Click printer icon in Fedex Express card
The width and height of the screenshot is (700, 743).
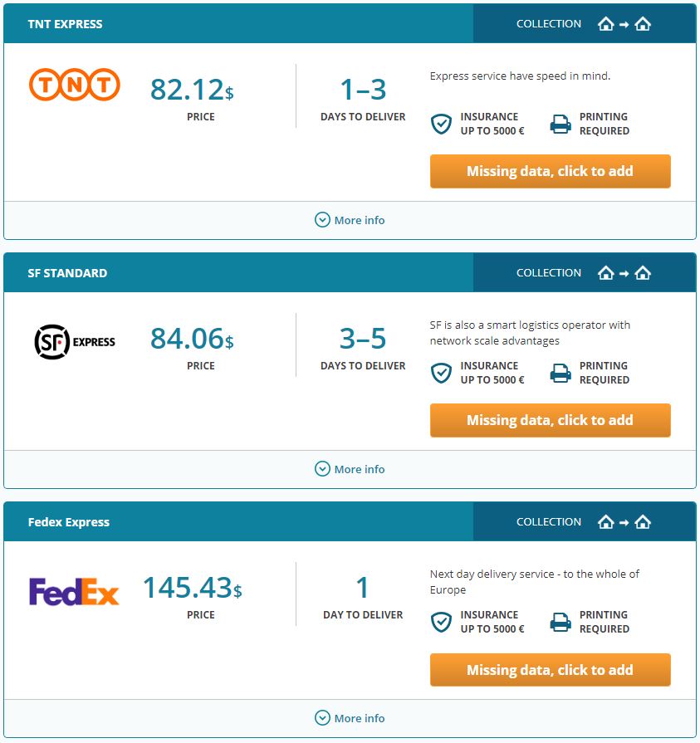pyautogui.click(x=560, y=622)
